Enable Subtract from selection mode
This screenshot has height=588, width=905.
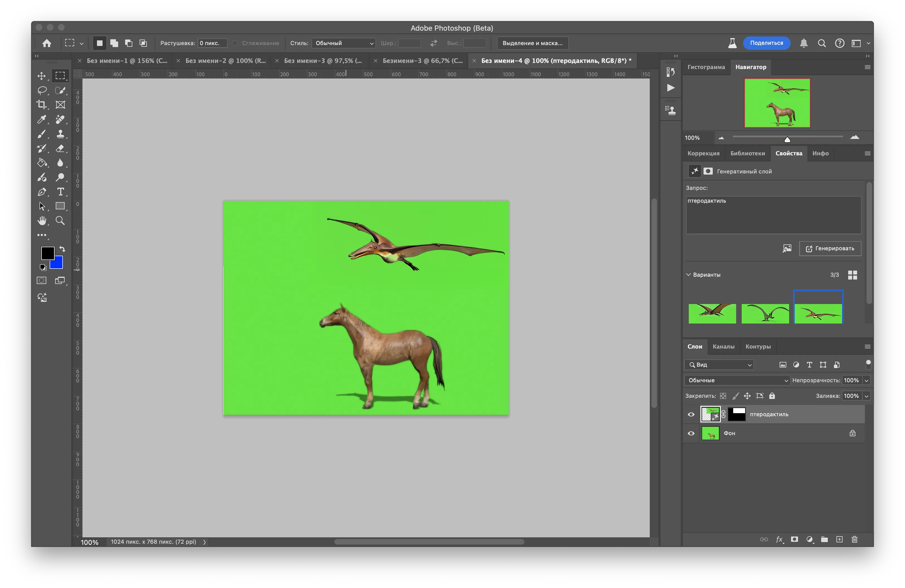coord(128,43)
